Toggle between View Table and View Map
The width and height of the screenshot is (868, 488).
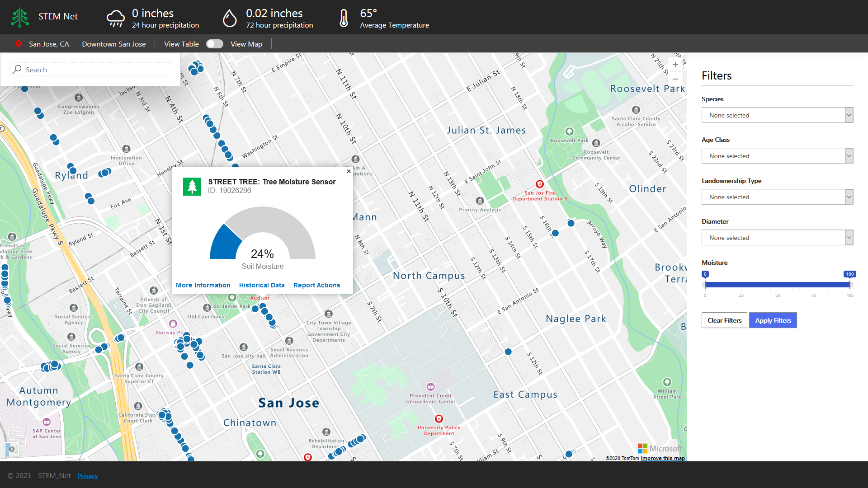pyautogui.click(x=215, y=44)
